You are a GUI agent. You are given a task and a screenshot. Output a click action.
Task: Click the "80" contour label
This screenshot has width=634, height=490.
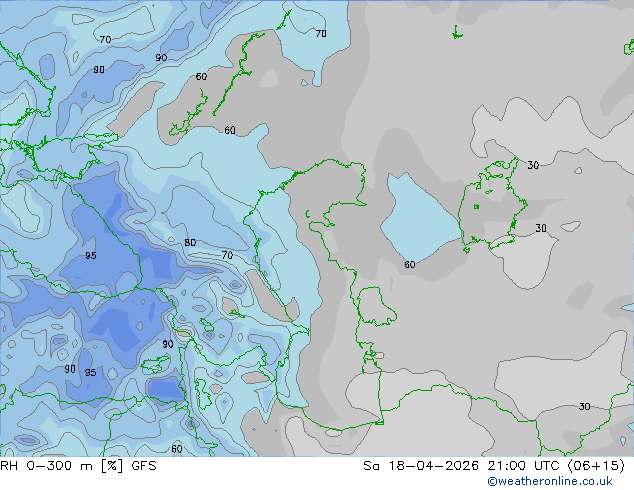190,242
